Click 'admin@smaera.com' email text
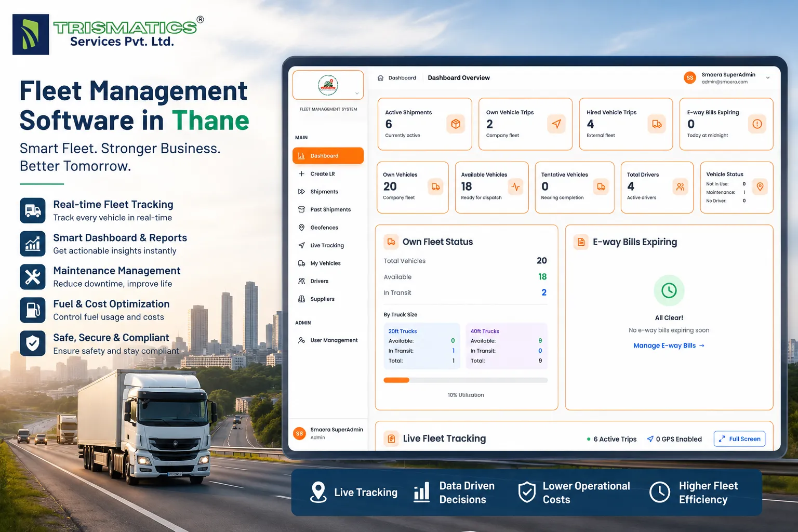 (x=725, y=82)
